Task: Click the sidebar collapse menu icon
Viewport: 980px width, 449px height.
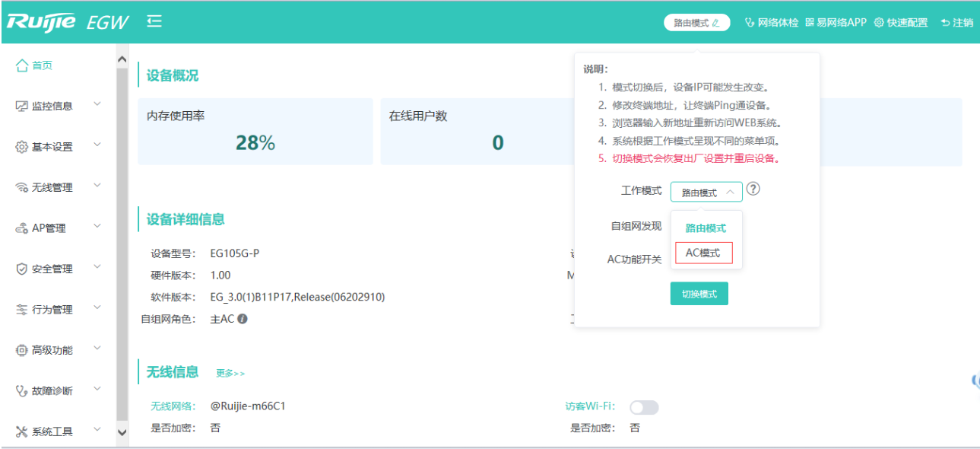Action: [x=154, y=22]
